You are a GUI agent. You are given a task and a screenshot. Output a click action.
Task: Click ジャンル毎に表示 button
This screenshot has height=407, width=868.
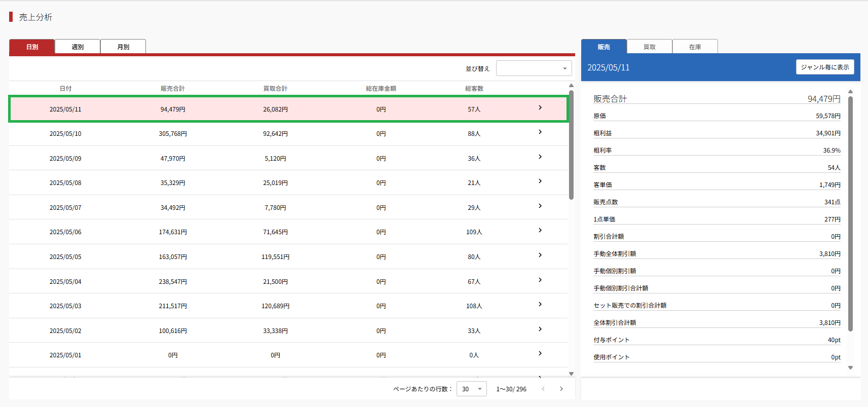click(x=825, y=67)
